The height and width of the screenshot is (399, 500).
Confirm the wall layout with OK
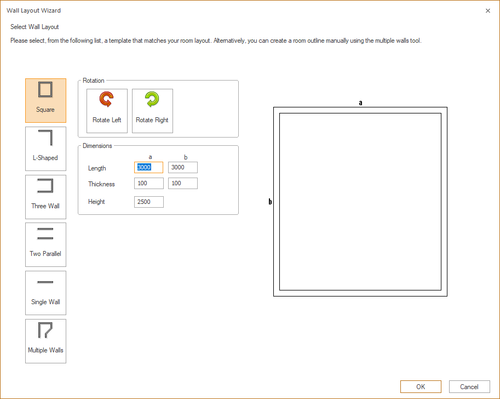(x=421, y=387)
